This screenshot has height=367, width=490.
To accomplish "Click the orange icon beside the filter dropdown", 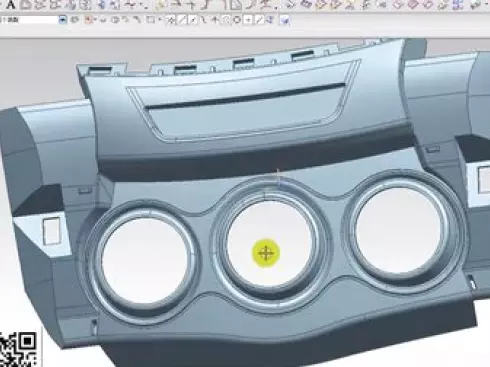I will tap(89, 20).
